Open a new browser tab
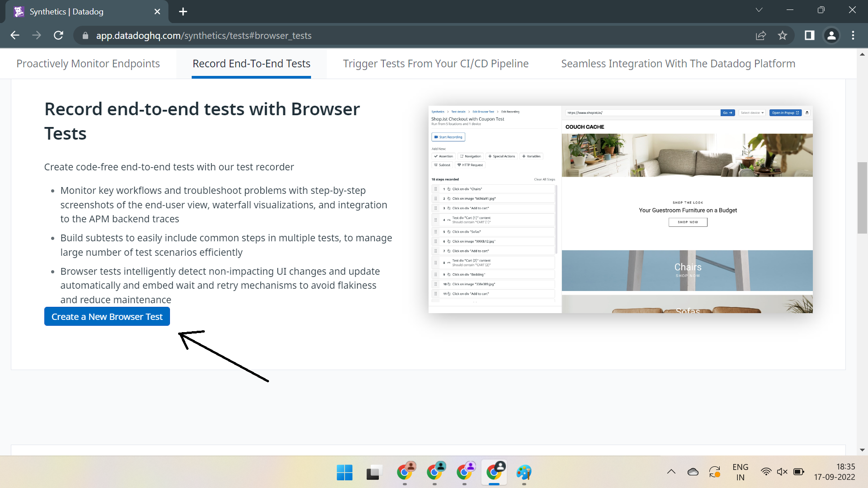868x488 pixels. tap(183, 12)
